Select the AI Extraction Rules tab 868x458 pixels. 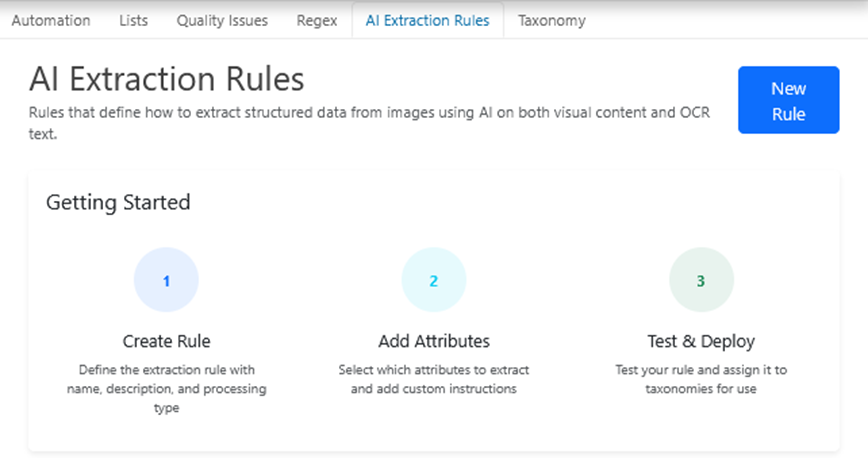tap(427, 20)
